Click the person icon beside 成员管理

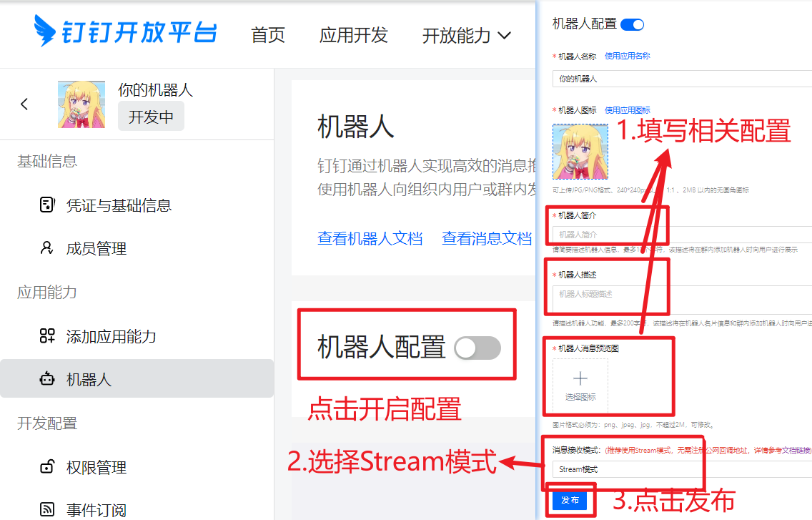click(47, 247)
